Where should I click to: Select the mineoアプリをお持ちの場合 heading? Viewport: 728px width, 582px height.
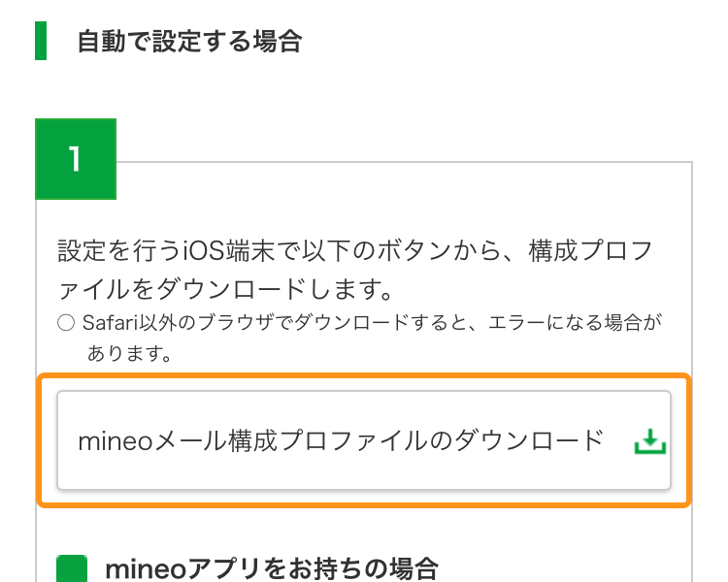[272, 568]
